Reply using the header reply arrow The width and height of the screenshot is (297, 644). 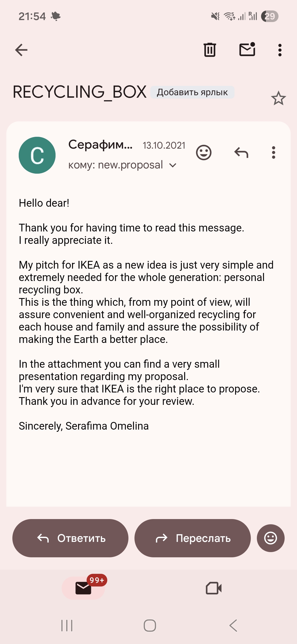241,152
